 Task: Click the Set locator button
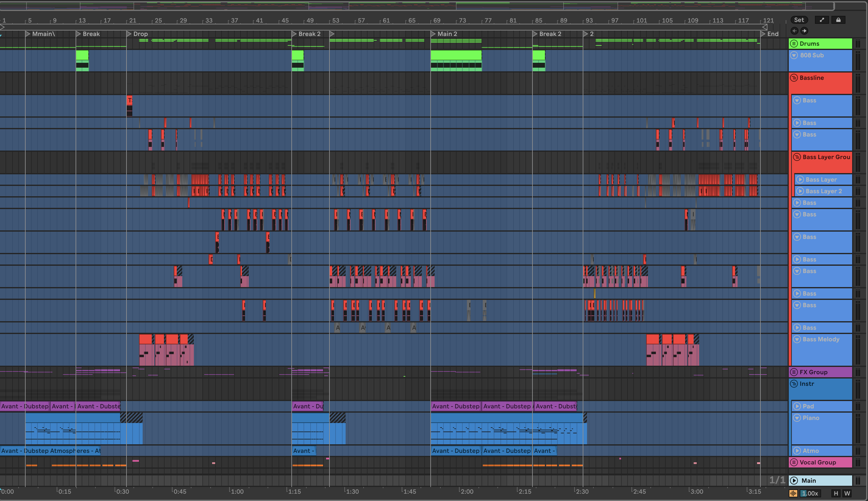click(x=799, y=20)
